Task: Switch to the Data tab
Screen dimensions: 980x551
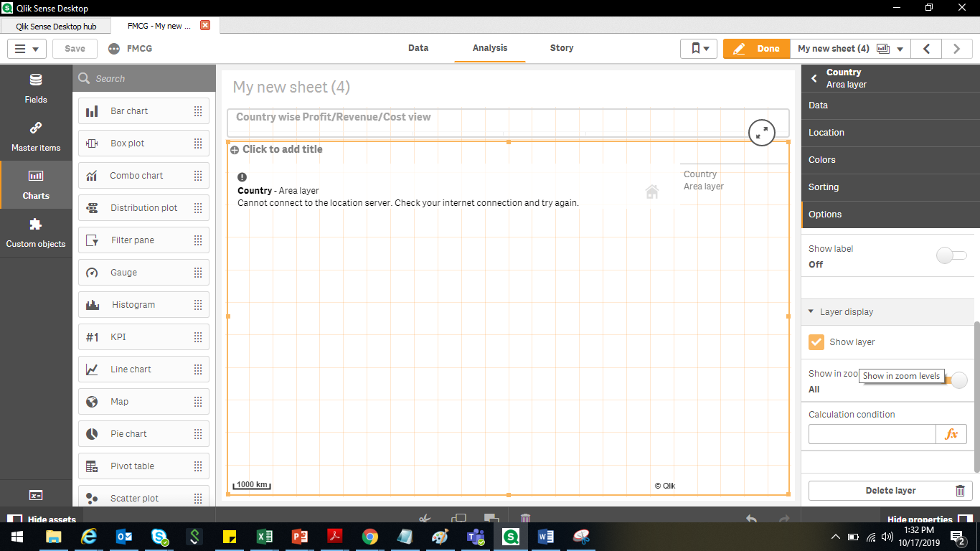Action: (x=418, y=48)
